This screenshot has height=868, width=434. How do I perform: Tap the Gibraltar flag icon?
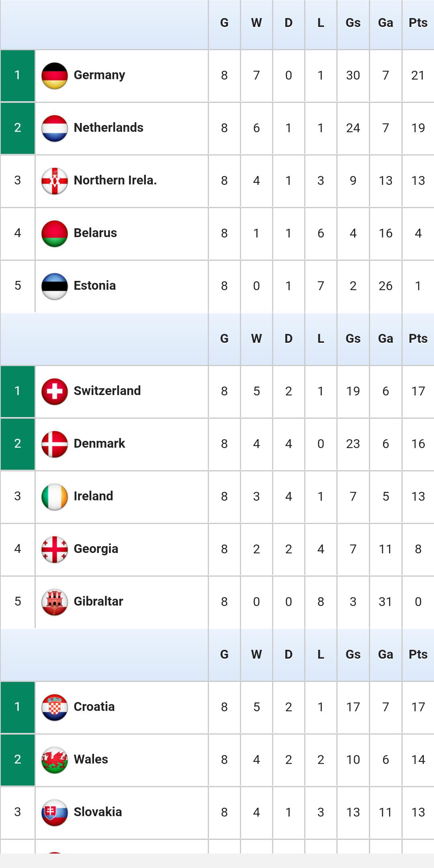[54, 602]
